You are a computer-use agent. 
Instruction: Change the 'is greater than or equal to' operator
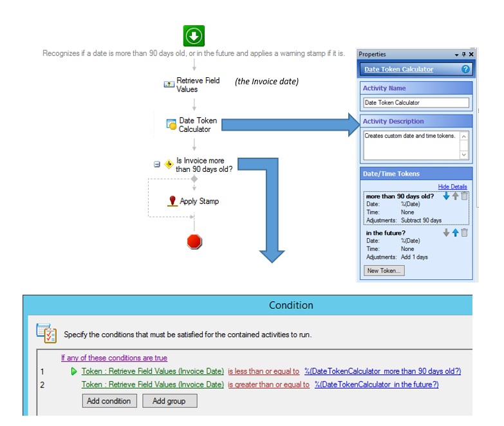(268, 385)
